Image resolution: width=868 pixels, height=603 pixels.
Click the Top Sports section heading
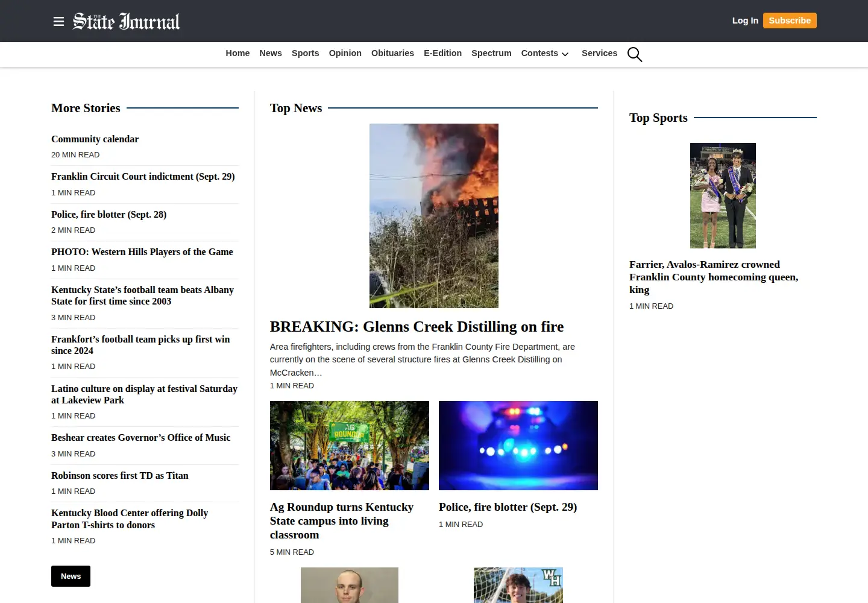(658, 118)
